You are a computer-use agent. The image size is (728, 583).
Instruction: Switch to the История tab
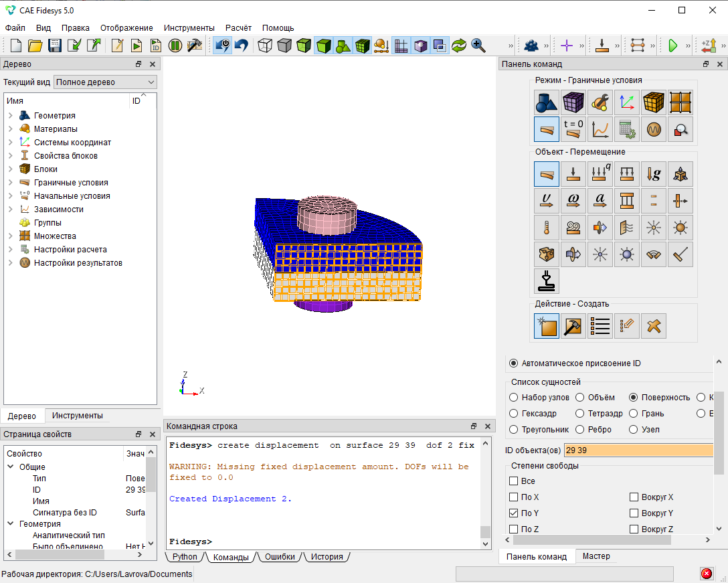[x=327, y=556]
